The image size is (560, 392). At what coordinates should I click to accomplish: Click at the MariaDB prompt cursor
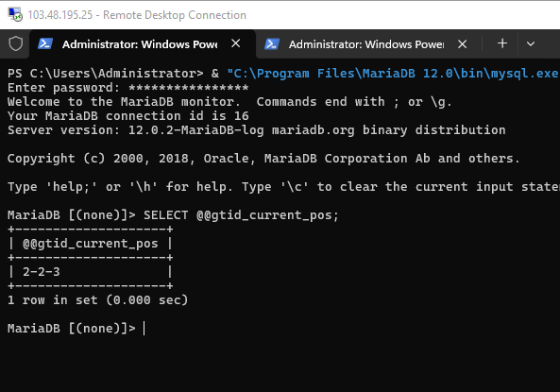click(144, 329)
